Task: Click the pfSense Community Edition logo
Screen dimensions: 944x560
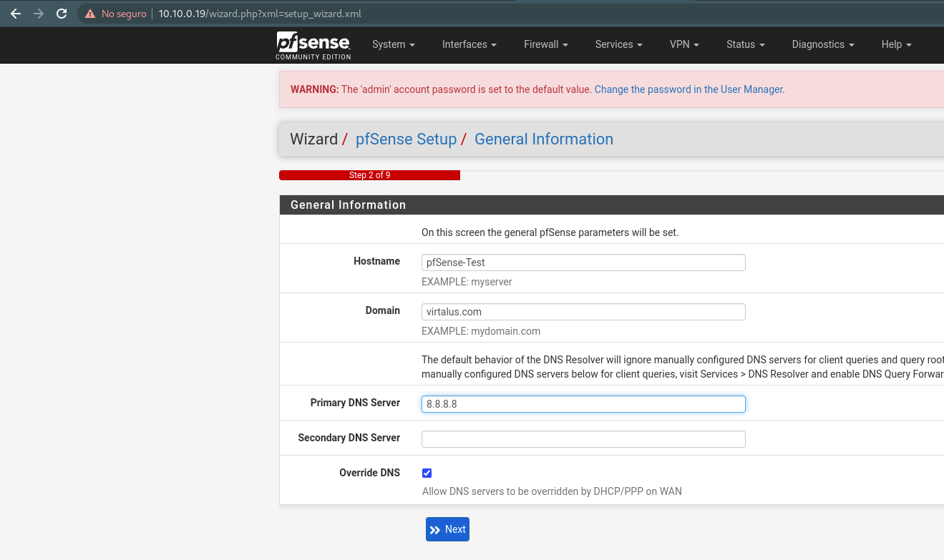Action: click(x=313, y=45)
